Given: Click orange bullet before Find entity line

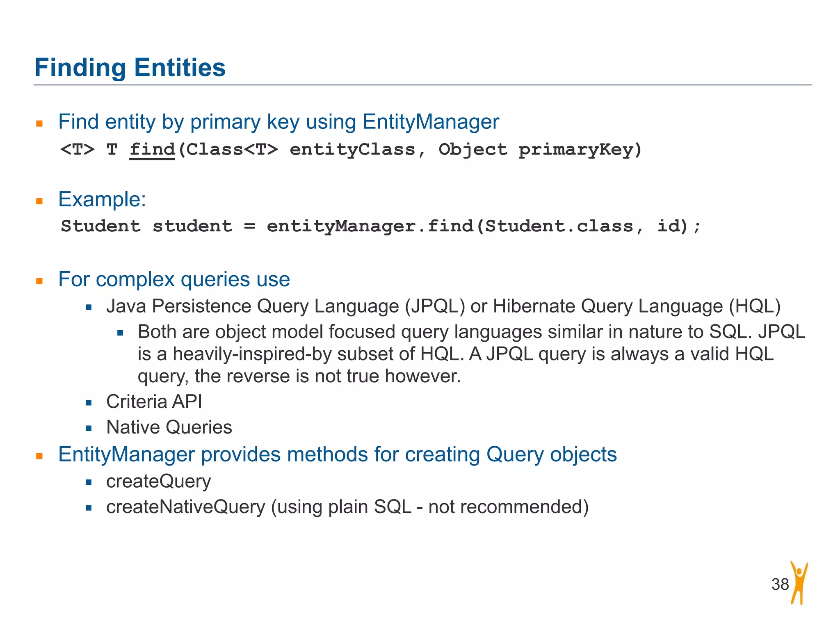Looking at the screenshot, I should coord(39,123).
